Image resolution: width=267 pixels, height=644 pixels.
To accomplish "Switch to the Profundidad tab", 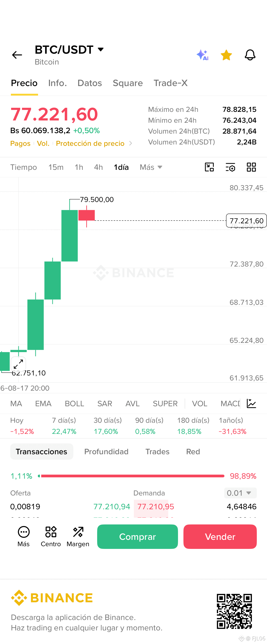I will click(x=106, y=452).
